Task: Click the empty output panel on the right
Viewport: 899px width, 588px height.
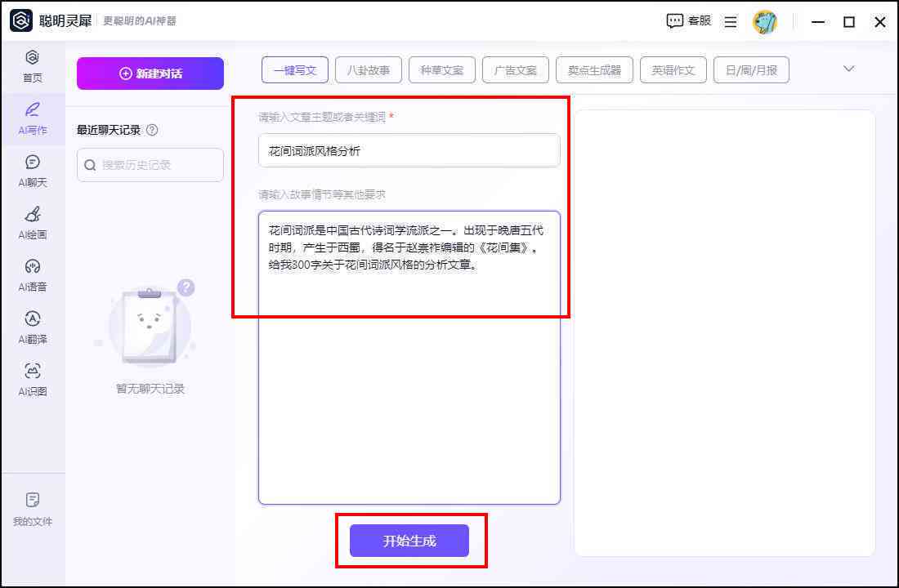Action: coord(725,332)
